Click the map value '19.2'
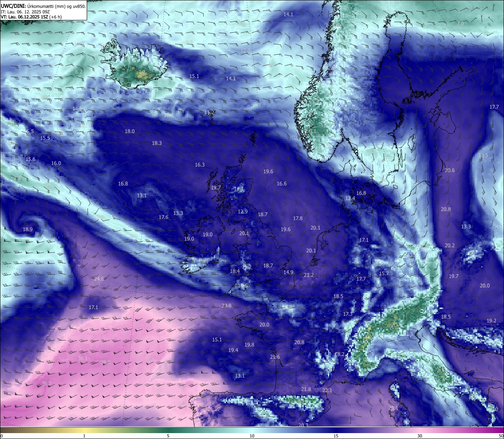 tap(491, 321)
